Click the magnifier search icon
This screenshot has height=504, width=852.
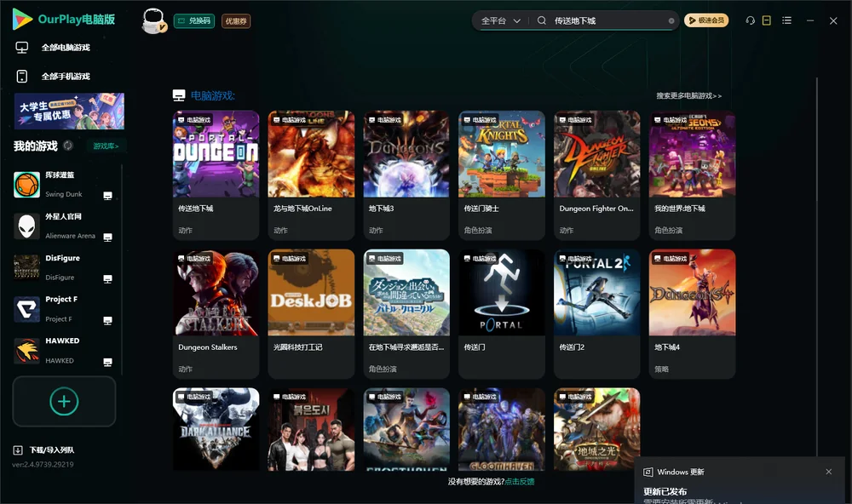tap(542, 20)
